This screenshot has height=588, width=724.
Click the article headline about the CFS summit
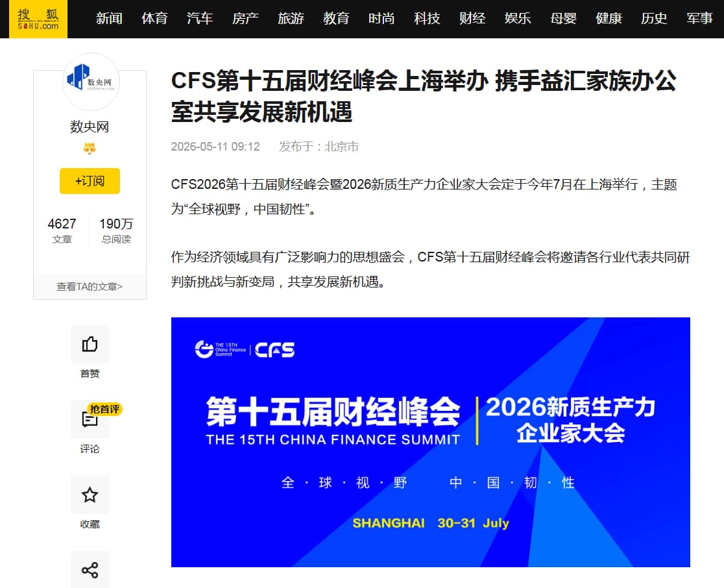coord(424,96)
